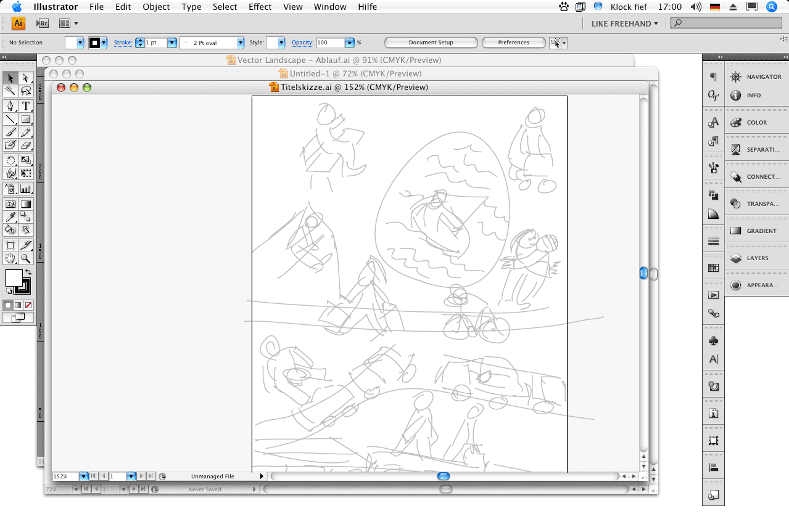789x532 pixels.
Task: Reset to default fill and stroke
Action: pos(9,290)
